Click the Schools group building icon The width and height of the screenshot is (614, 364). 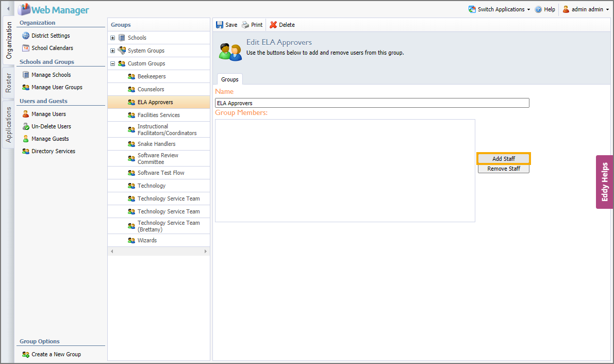(122, 38)
